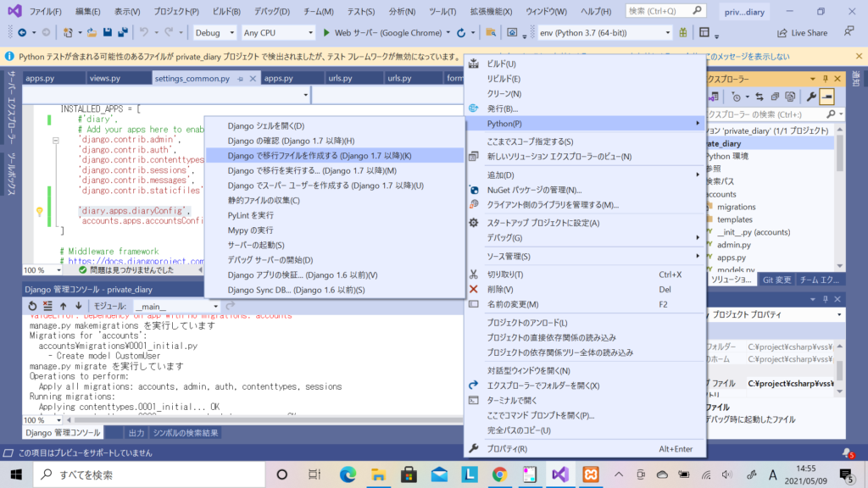The height and width of the screenshot is (488, 868).
Task: Click the Open File folder icon
Action: (92, 33)
